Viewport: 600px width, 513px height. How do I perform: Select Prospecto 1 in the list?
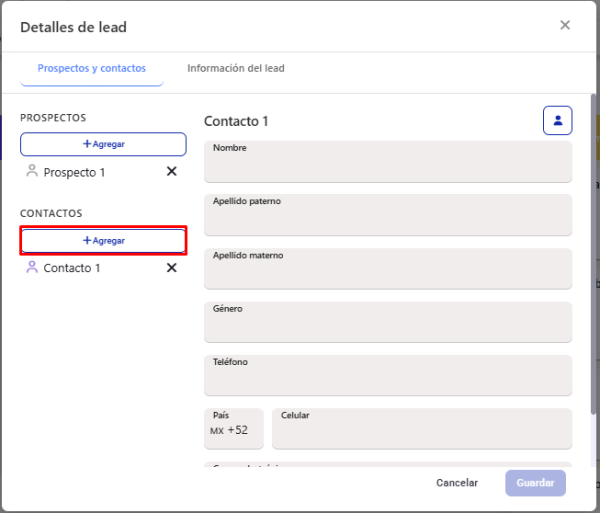coord(74,172)
